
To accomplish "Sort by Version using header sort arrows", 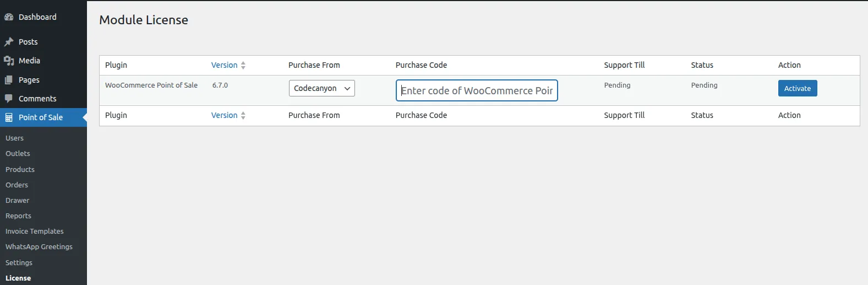I will pyautogui.click(x=243, y=65).
